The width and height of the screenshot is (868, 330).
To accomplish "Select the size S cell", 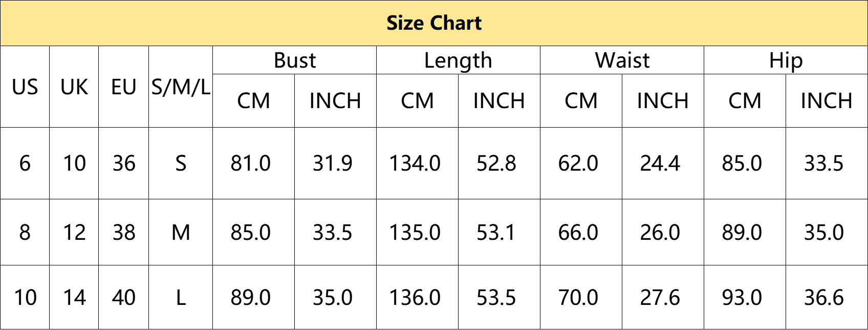I will point(181,163).
